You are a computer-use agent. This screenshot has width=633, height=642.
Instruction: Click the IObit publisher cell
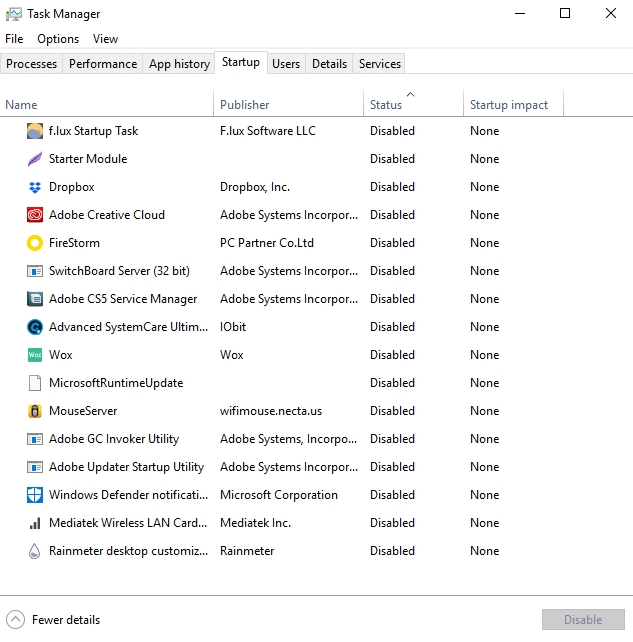[233, 327]
